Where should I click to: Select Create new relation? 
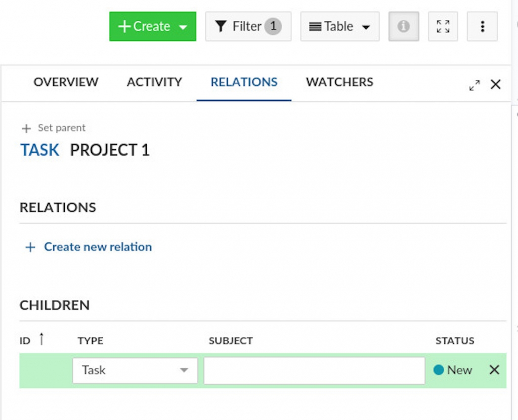click(98, 247)
